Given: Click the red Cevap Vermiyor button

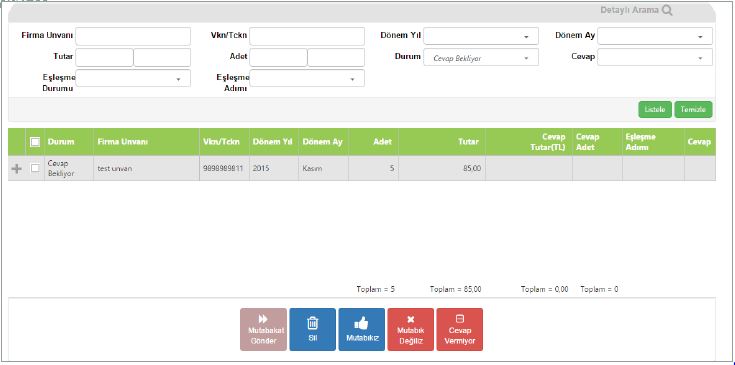Looking at the screenshot, I should (x=460, y=329).
